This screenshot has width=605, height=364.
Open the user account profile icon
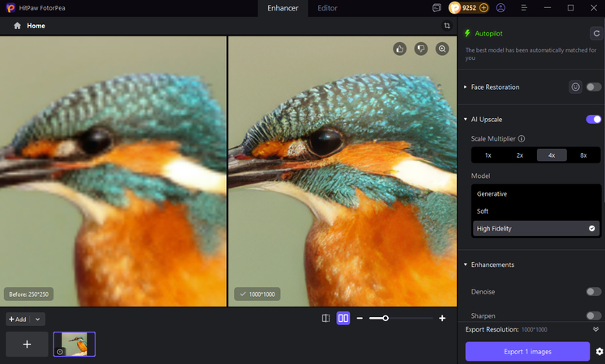501,8
